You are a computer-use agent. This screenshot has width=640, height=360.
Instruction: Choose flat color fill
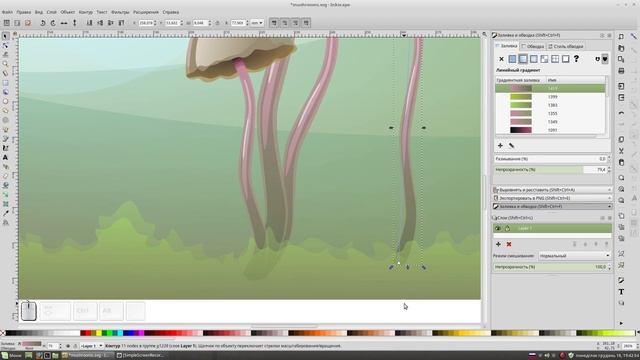[x=512, y=59]
